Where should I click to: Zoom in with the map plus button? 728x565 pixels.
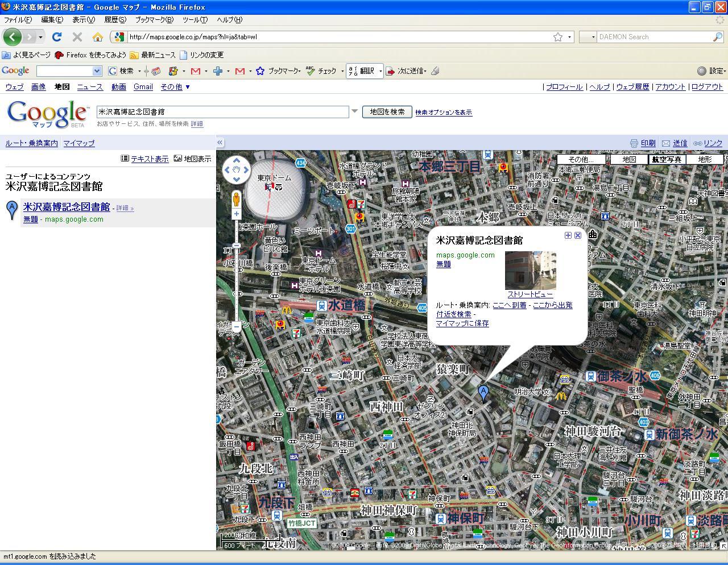[237, 214]
